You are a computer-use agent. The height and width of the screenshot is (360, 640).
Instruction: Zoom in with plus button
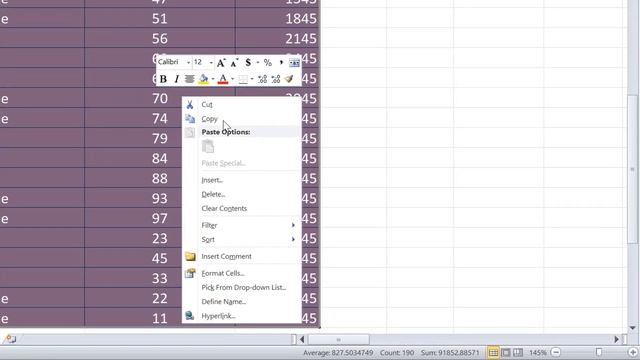633,353
